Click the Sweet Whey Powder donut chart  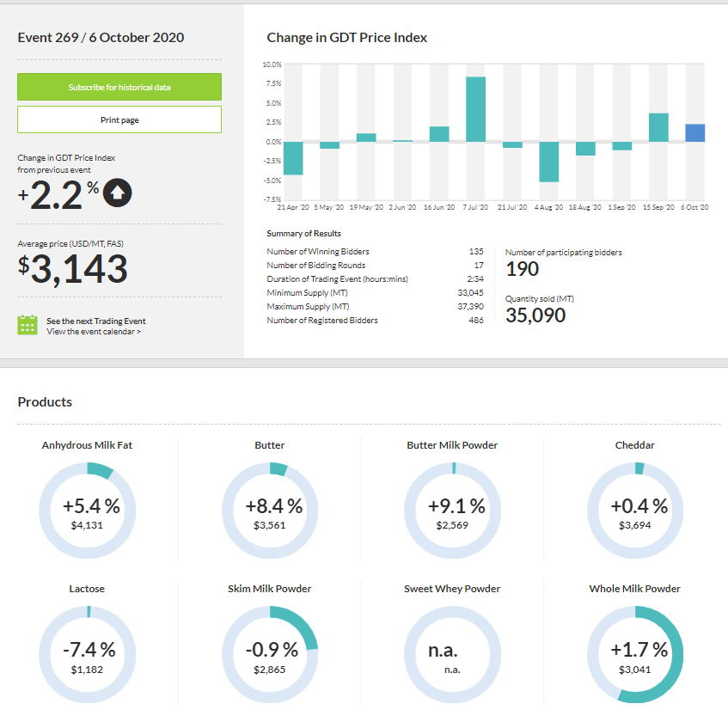[x=452, y=654]
